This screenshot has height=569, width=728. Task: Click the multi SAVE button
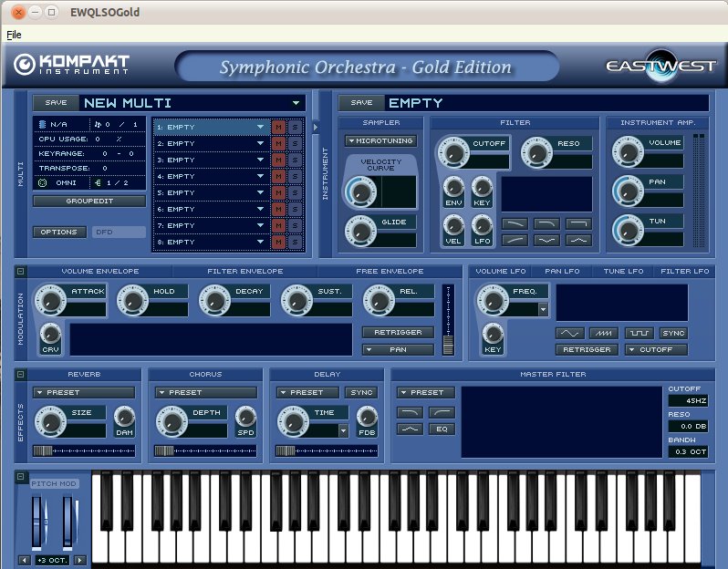pyautogui.click(x=56, y=102)
